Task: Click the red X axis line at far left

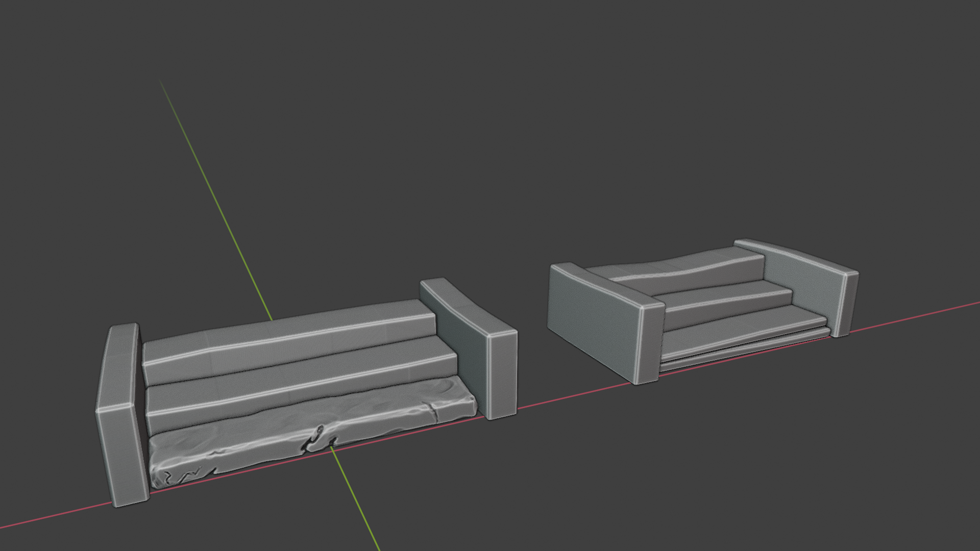Action: coord(51,517)
